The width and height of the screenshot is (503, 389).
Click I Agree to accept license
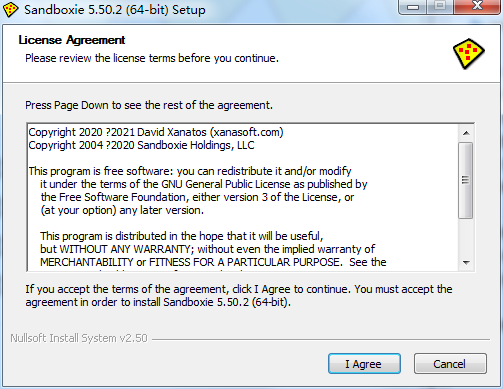[364, 364]
